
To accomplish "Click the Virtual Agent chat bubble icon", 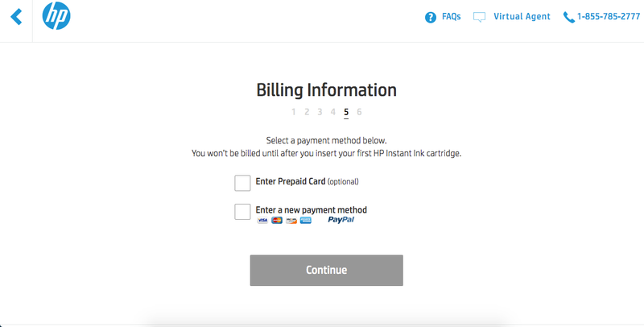I will point(480,17).
